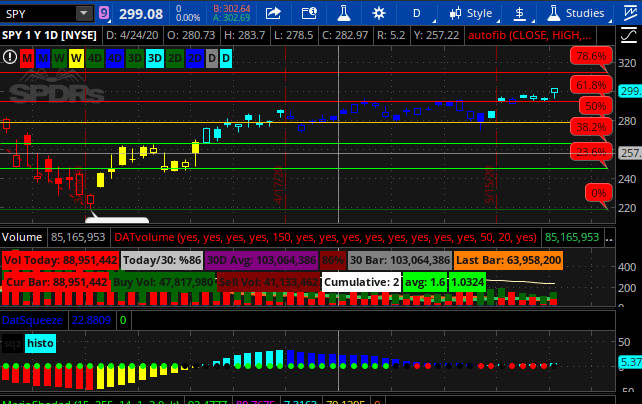Click the Cur Bar: 88,951,442 label
Image resolution: width=642 pixels, height=404 pixels.
(x=56, y=282)
